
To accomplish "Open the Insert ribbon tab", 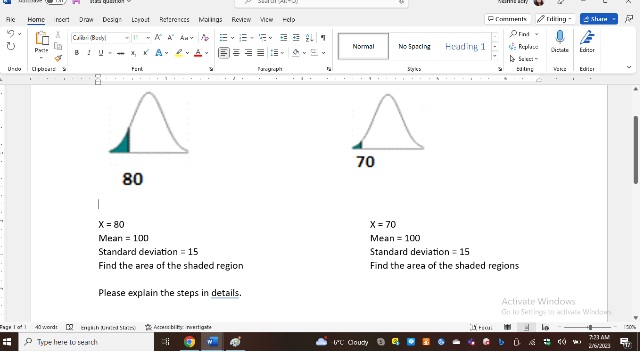I will [62, 19].
